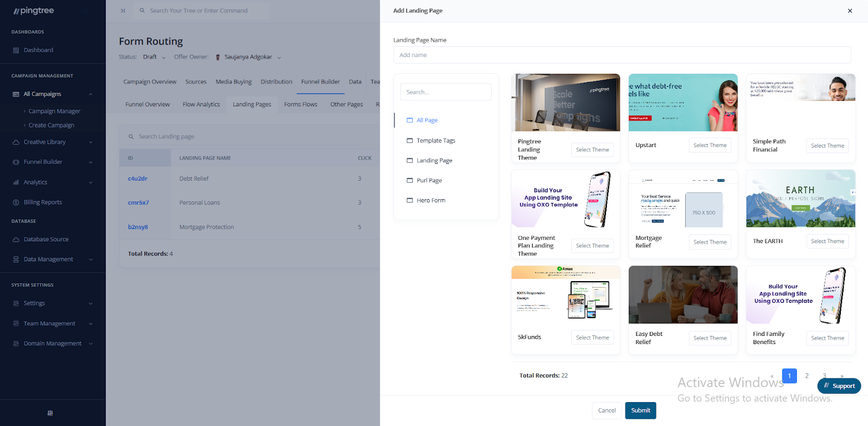Click the Creative Library cloud icon
Screen dimensions: 868x426
(16, 142)
